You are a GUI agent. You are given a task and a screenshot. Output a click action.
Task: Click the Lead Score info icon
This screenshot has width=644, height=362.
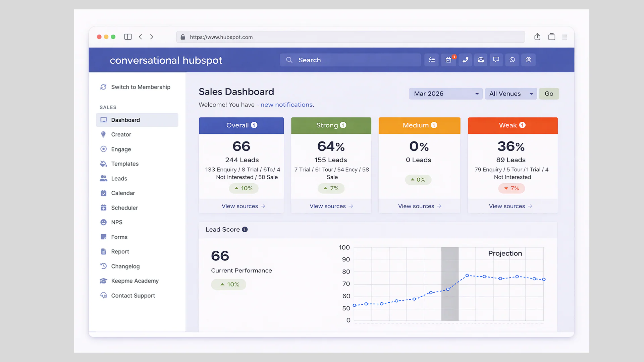[245, 230]
